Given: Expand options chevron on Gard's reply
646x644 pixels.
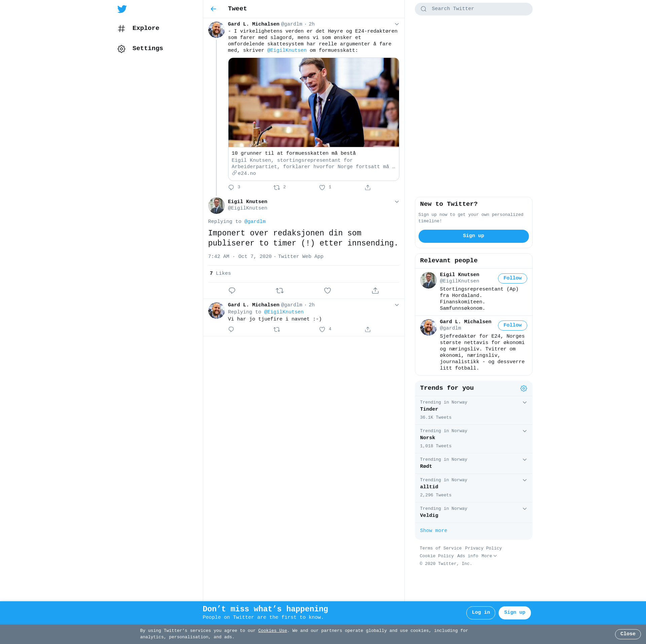Looking at the screenshot, I should coord(397,305).
